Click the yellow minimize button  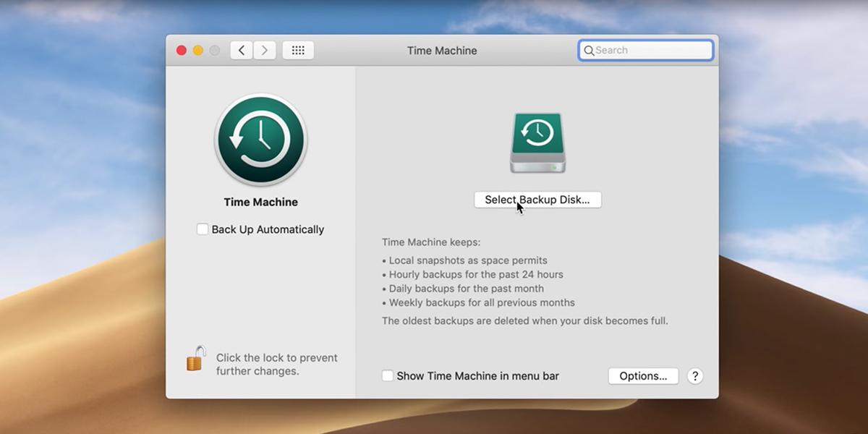click(x=197, y=50)
